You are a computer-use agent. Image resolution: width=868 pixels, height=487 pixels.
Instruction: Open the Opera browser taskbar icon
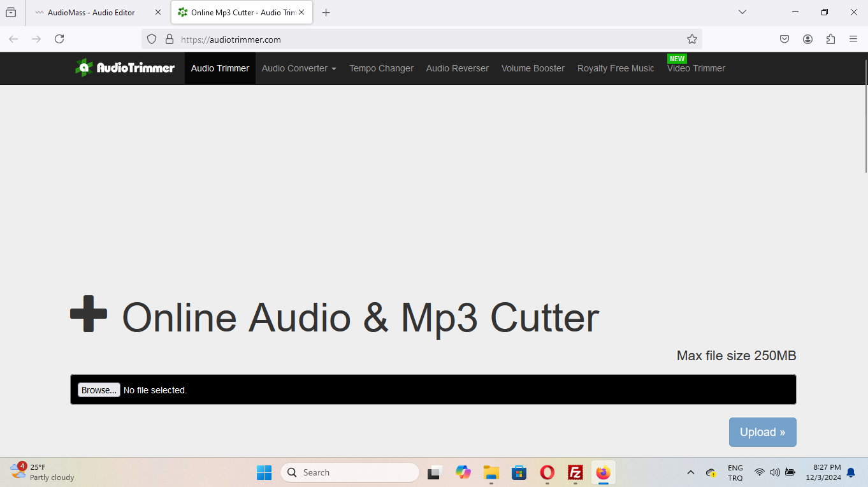[x=547, y=472]
